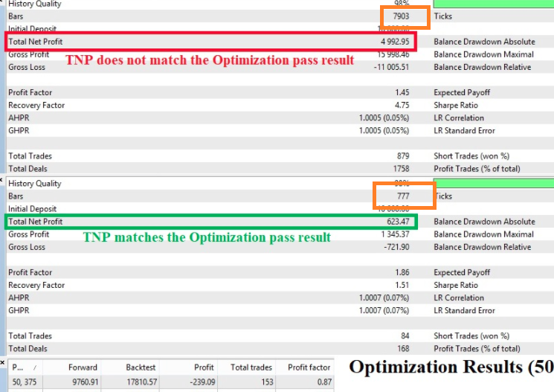This screenshot has height=392, width=554.
Task: Click the Profit Factor value 1.45
Action: point(402,93)
